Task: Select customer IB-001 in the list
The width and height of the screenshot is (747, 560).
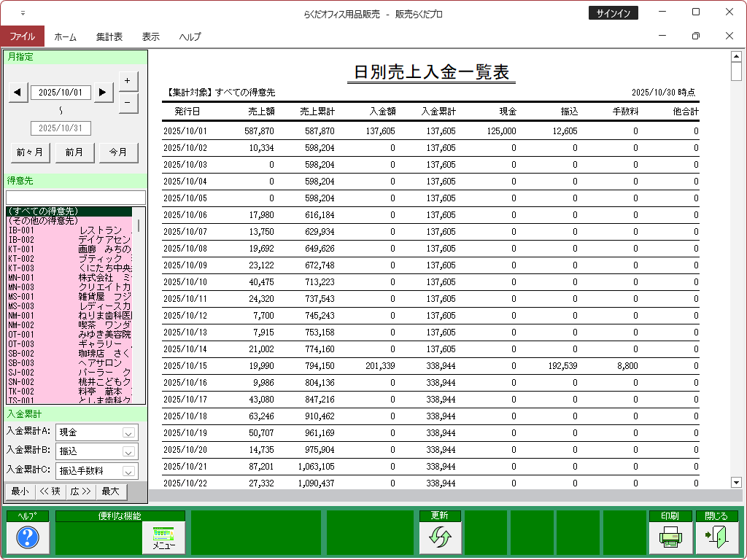Action: [x=69, y=230]
